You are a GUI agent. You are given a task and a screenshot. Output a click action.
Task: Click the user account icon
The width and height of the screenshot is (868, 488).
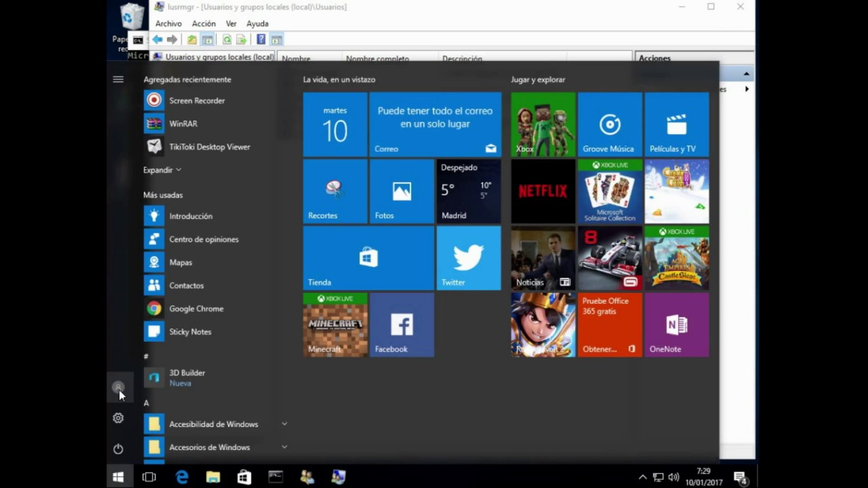pos(118,388)
